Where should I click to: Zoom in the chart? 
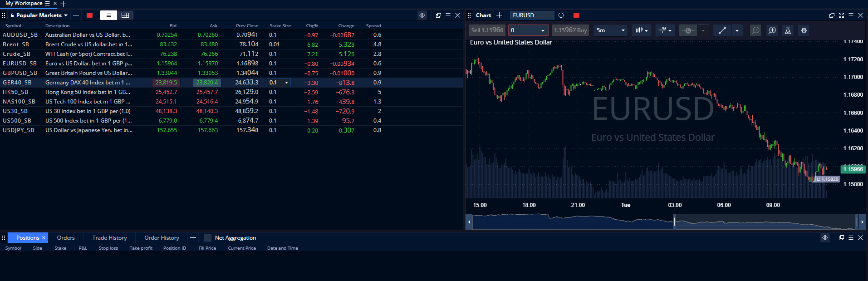(x=772, y=30)
